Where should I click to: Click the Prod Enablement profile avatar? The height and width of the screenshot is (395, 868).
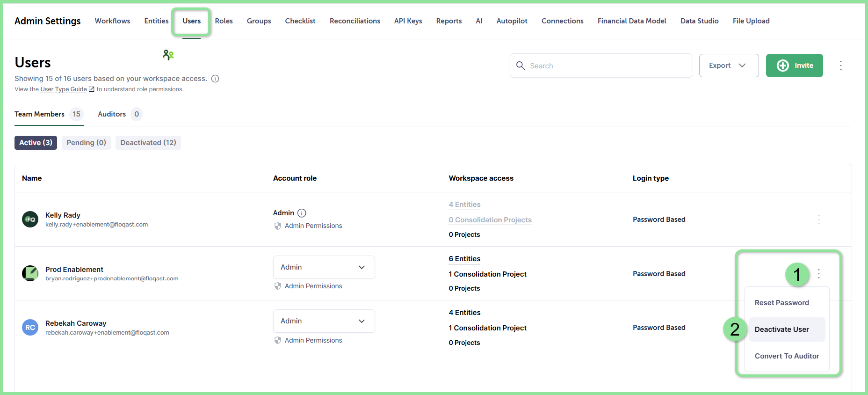(30, 273)
